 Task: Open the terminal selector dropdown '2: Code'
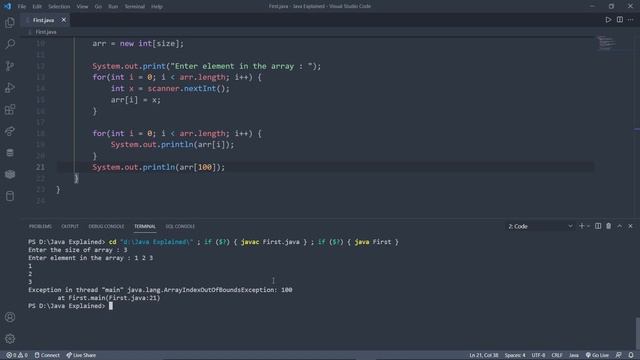(x=540, y=226)
